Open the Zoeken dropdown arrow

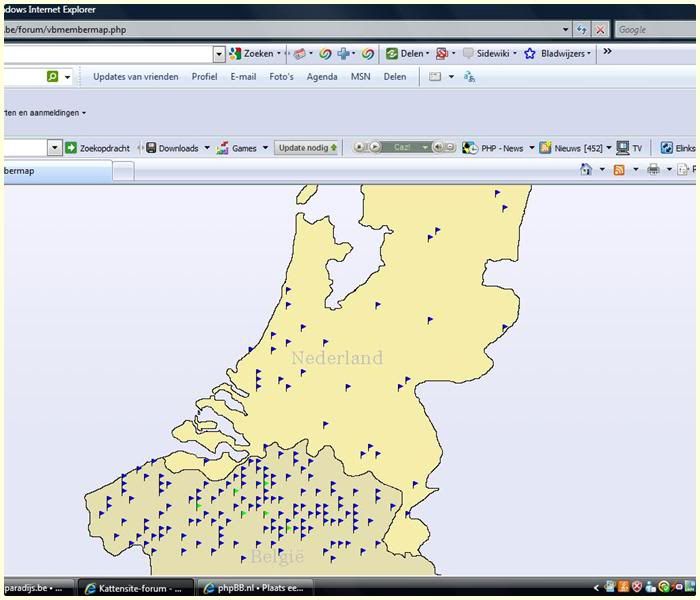coord(279,54)
